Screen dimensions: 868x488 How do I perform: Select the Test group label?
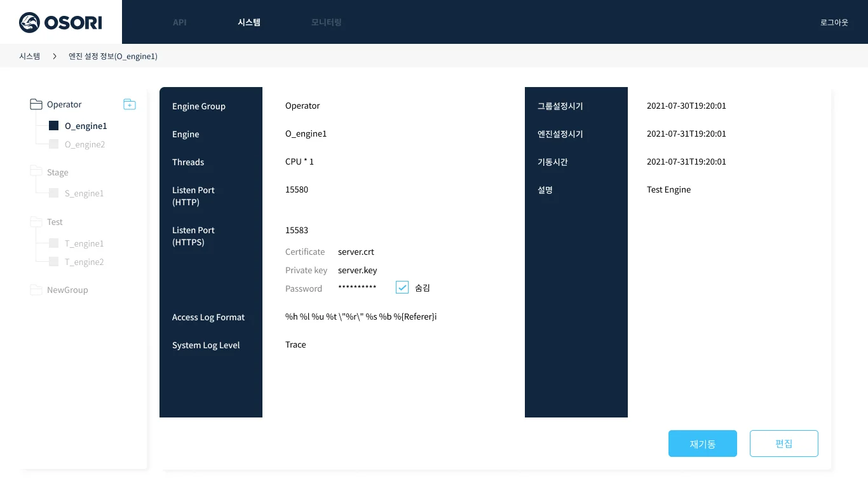pyautogui.click(x=55, y=222)
